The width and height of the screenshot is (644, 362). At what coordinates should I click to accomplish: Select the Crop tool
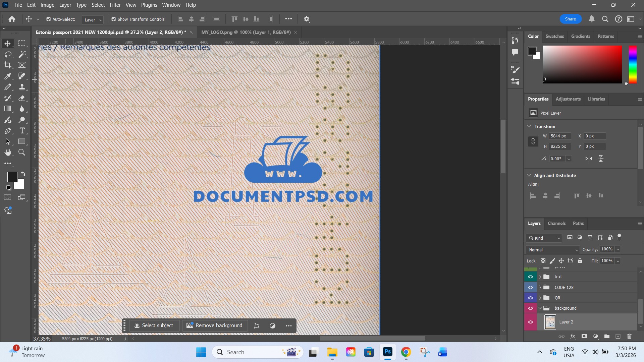click(8, 65)
